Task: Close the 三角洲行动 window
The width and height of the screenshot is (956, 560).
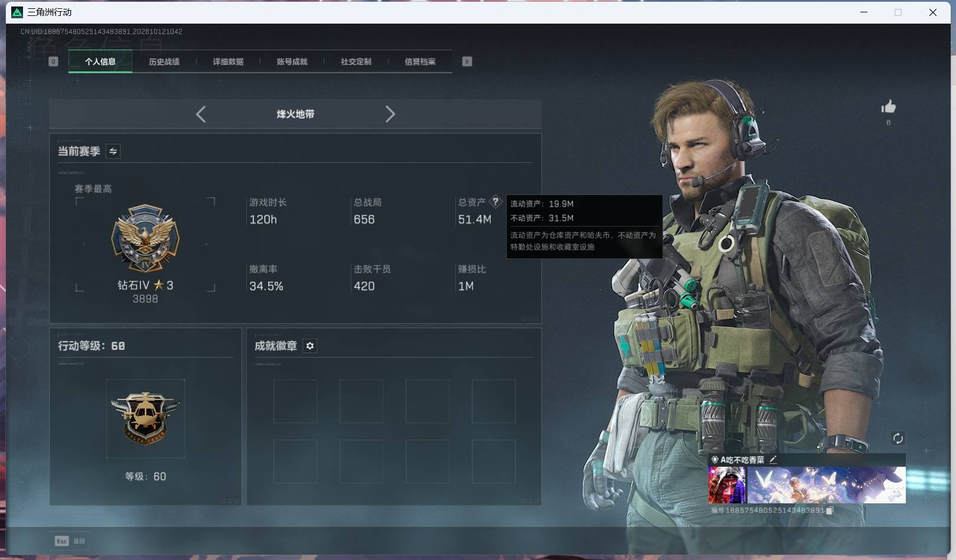Action: pyautogui.click(x=933, y=12)
